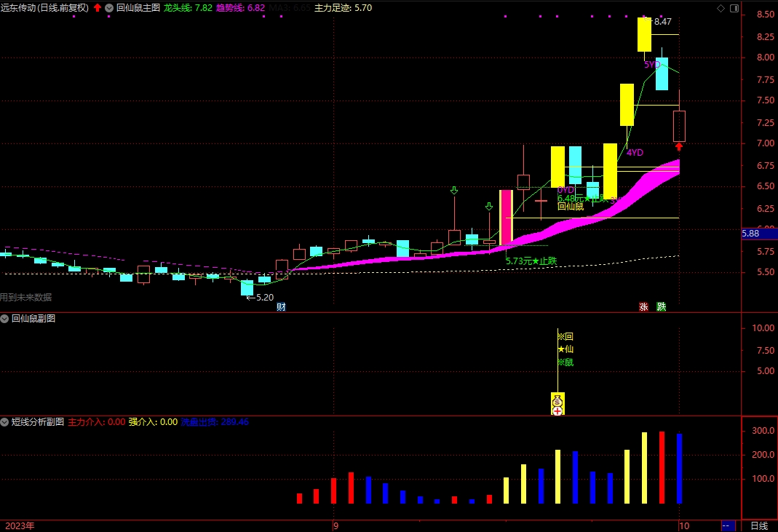Click the 5.73元★止跌 annotation
This screenshot has height=532, width=778.
click(x=531, y=261)
